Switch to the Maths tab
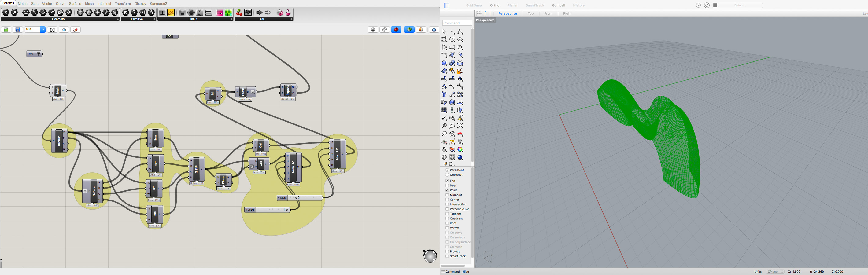 click(x=23, y=4)
